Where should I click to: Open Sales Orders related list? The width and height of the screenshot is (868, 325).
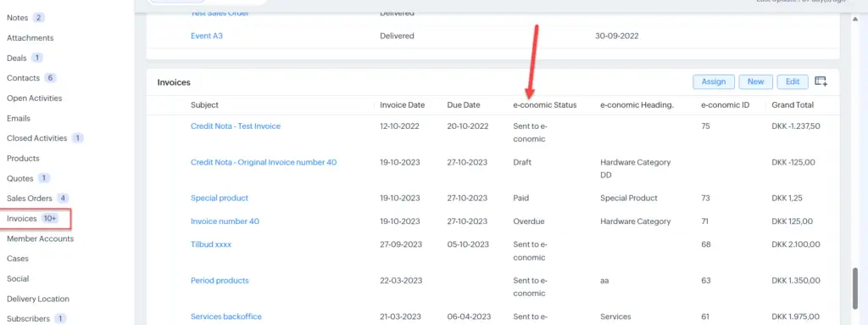(30, 198)
